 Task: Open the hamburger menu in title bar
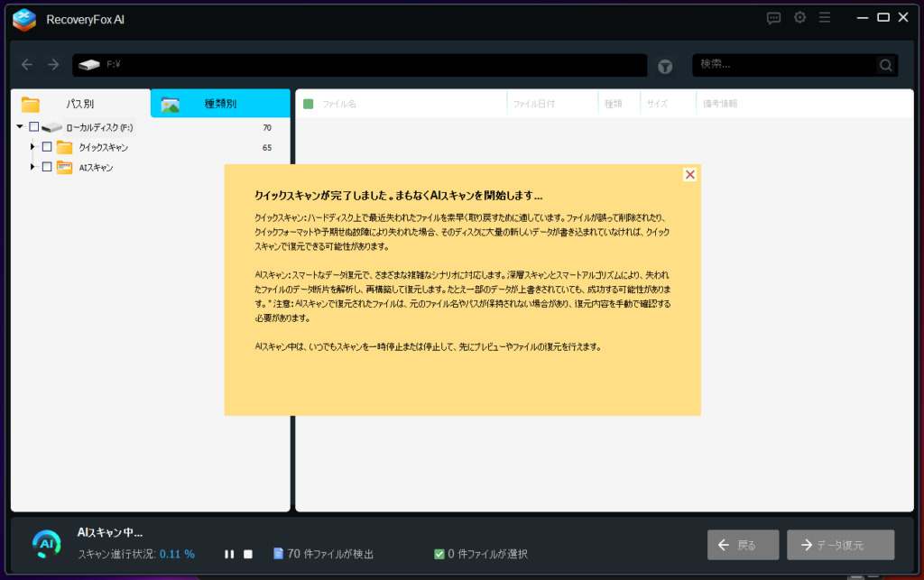[x=825, y=18]
